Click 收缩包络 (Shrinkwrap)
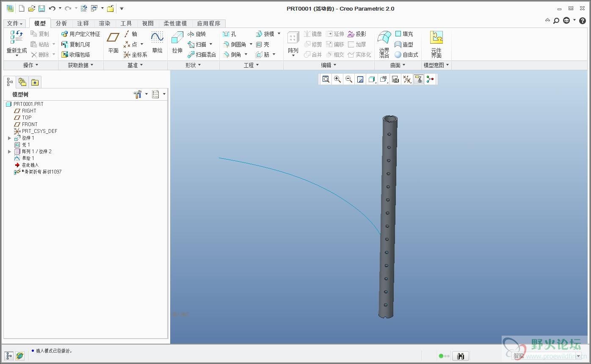Viewport: 591px width, 364px height. [x=76, y=55]
